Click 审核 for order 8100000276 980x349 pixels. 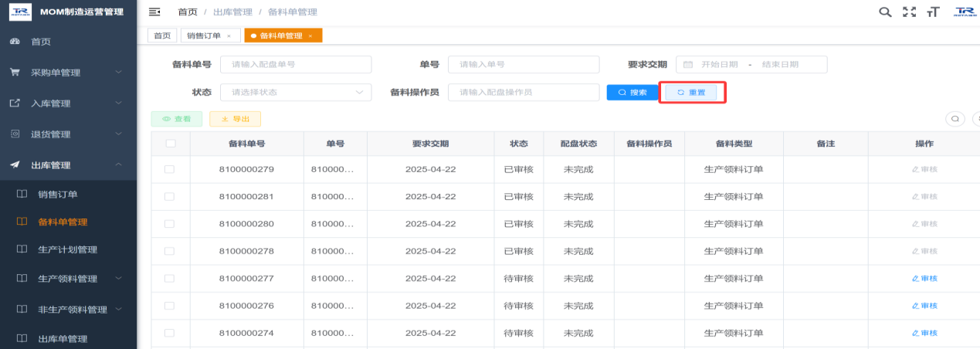pos(924,306)
